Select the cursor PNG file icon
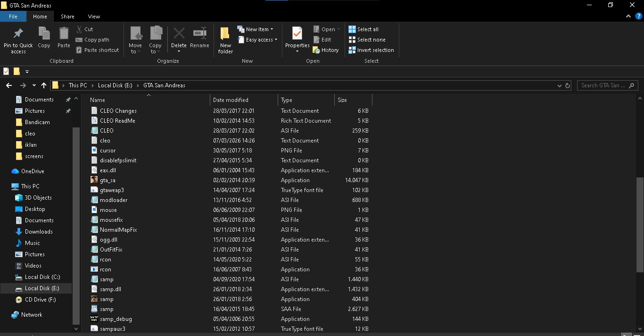 pos(94,151)
